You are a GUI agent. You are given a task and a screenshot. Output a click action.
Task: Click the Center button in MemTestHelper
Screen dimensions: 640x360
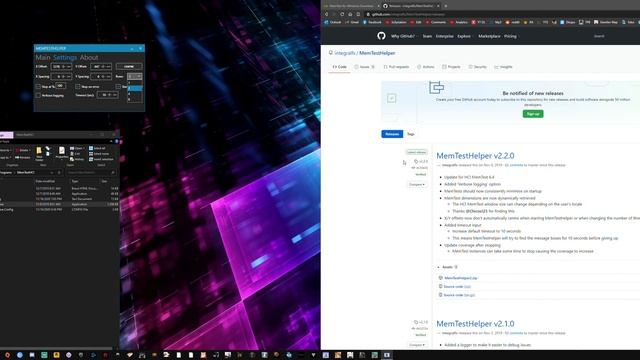[x=129, y=66]
